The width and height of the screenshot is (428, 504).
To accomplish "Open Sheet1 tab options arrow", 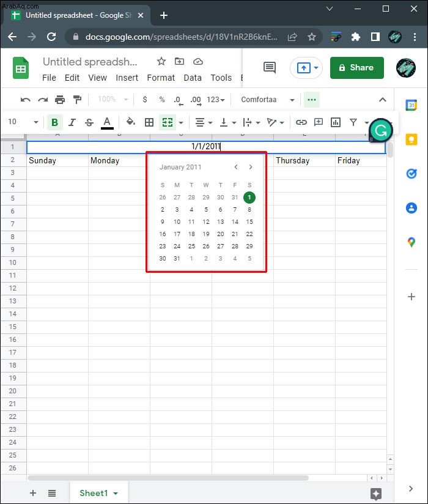I will [116, 494].
